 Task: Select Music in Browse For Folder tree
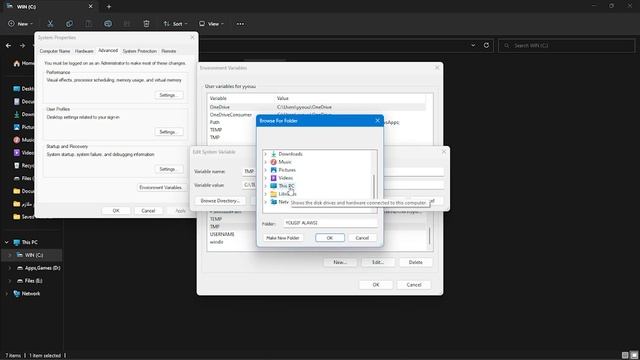click(285, 162)
